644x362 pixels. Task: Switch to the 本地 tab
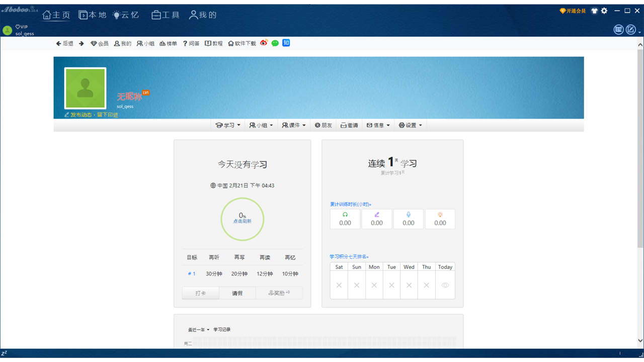pyautogui.click(x=93, y=15)
